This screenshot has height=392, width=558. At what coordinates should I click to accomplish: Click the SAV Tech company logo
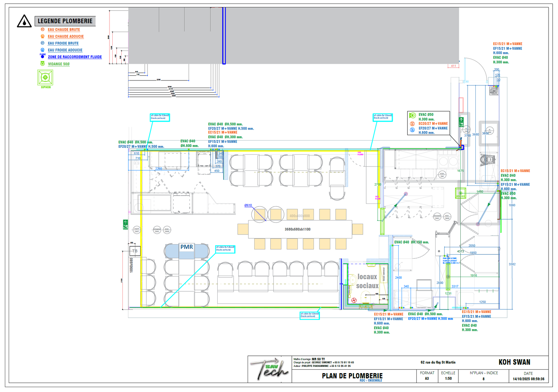pyautogui.click(x=270, y=369)
